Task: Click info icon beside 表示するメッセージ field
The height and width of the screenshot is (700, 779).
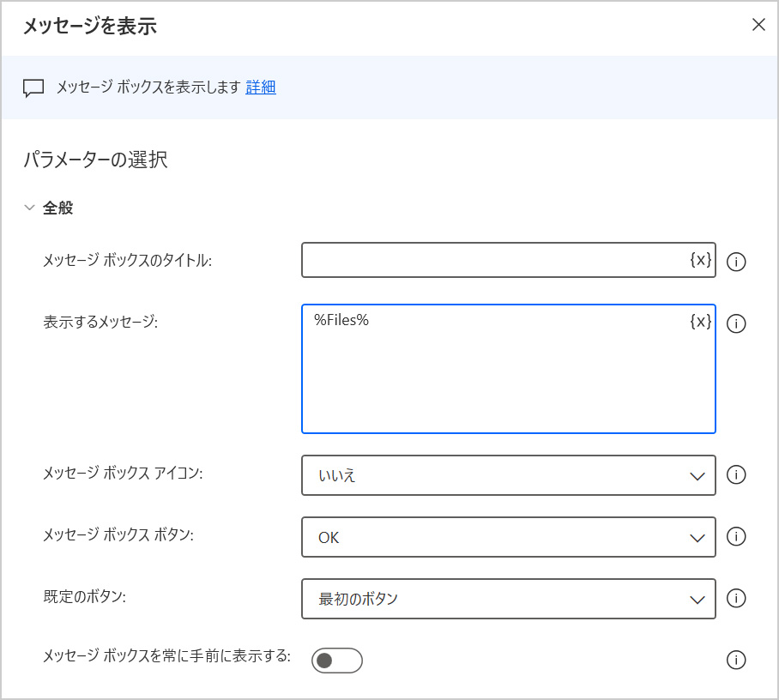Action: tap(735, 323)
